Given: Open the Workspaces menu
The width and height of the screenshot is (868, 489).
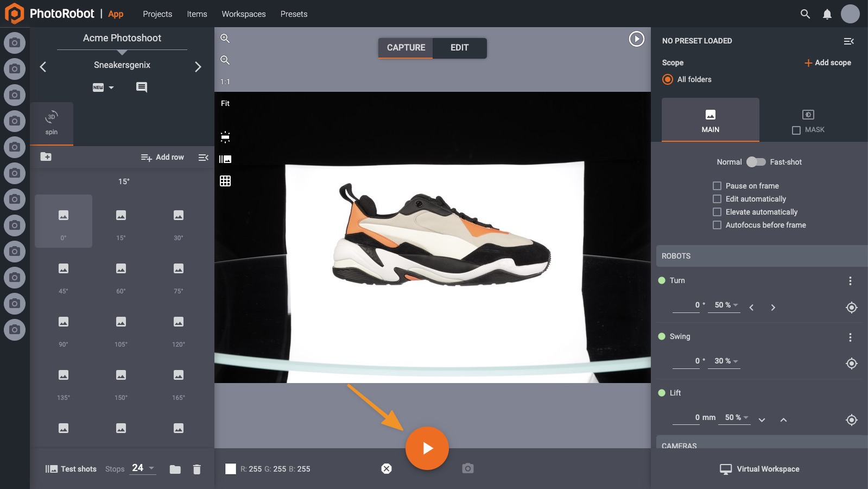Looking at the screenshot, I should pyautogui.click(x=244, y=14).
